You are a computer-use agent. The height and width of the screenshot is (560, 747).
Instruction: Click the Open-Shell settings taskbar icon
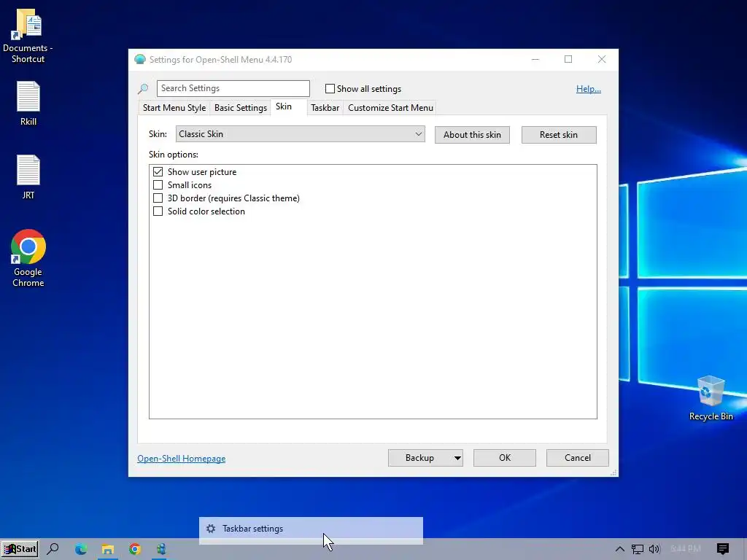[161, 549]
